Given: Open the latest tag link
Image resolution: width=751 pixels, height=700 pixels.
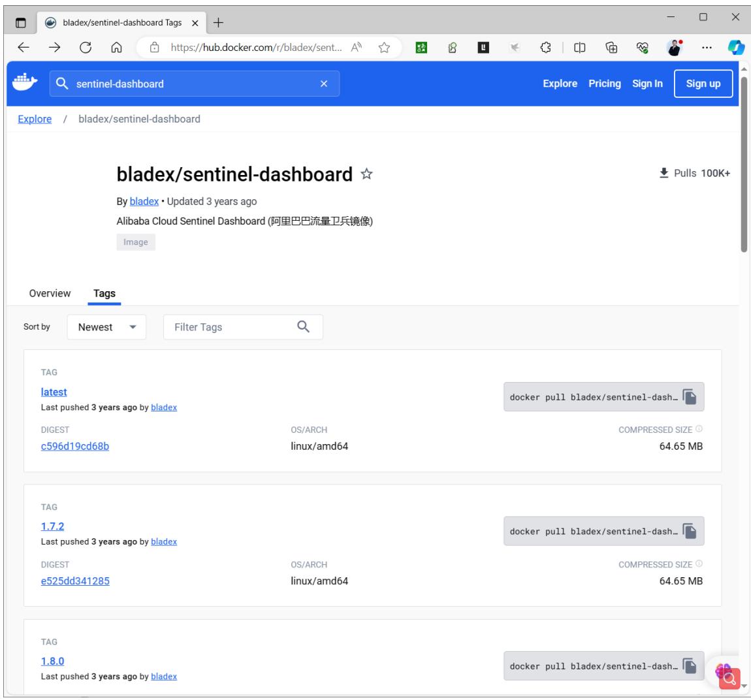Looking at the screenshot, I should pos(54,392).
